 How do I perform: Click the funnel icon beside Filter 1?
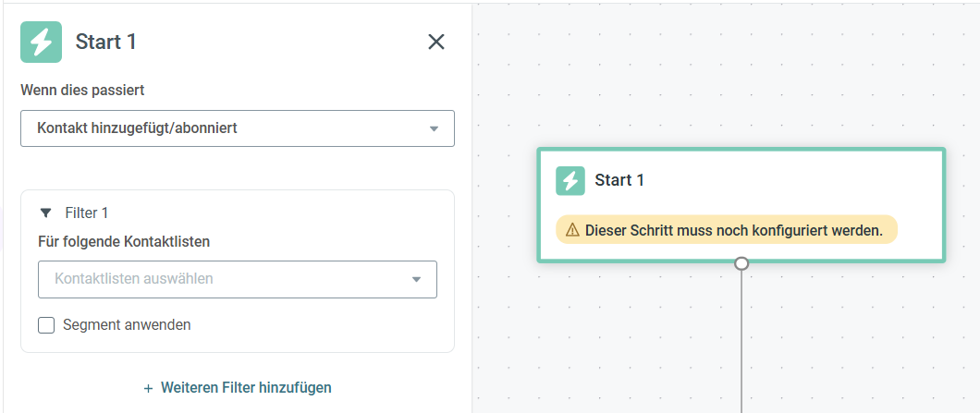point(45,213)
